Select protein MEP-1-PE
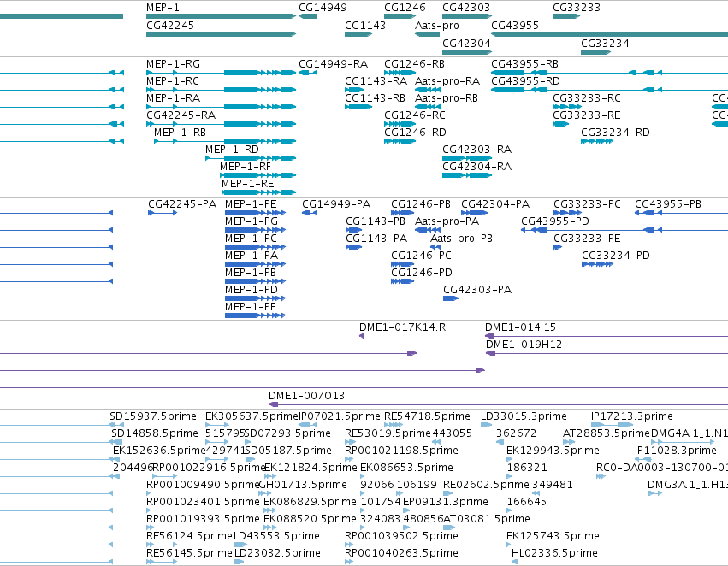The height and width of the screenshot is (566, 728). pos(256,213)
